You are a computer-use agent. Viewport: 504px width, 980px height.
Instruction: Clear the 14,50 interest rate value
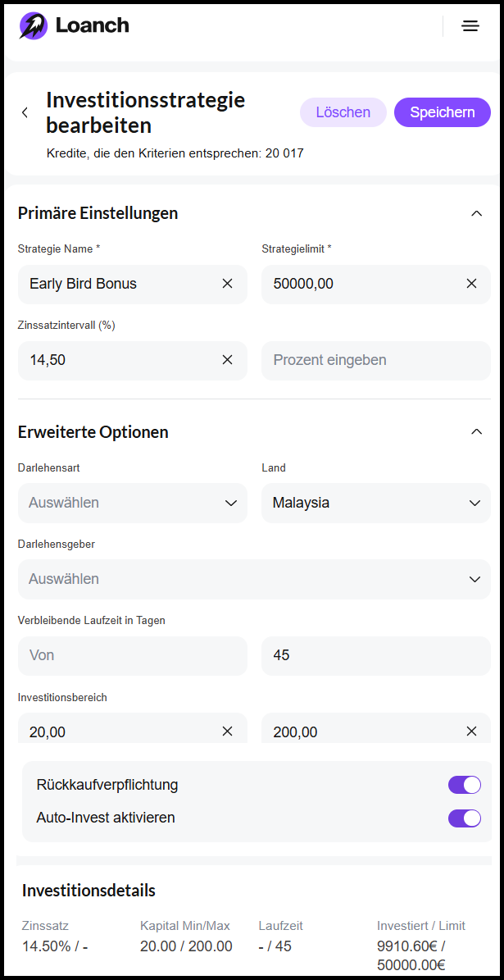(228, 360)
